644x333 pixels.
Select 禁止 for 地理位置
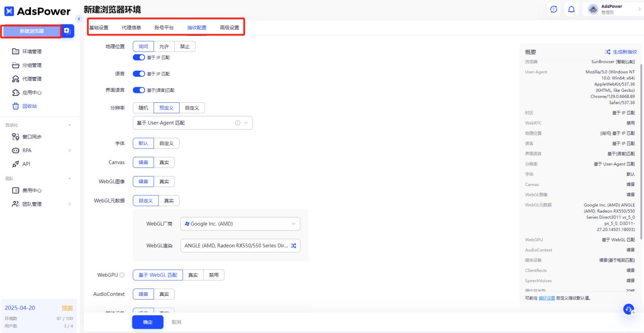pos(185,47)
